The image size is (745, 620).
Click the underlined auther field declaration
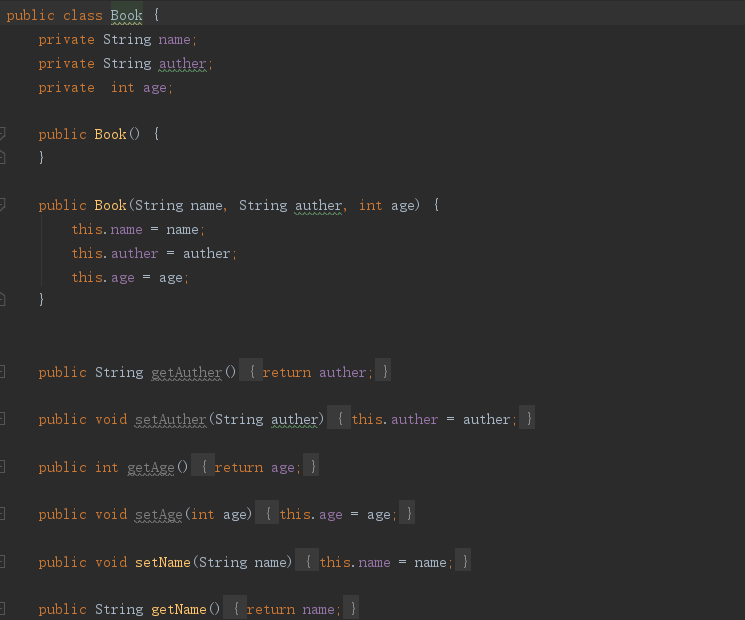coord(183,63)
